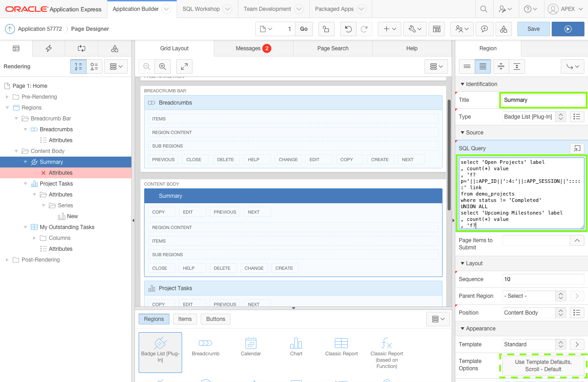The width and height of the screenshot is (588, 382).
Task: Toggle Show Common properties view
Action: [467, 67]
